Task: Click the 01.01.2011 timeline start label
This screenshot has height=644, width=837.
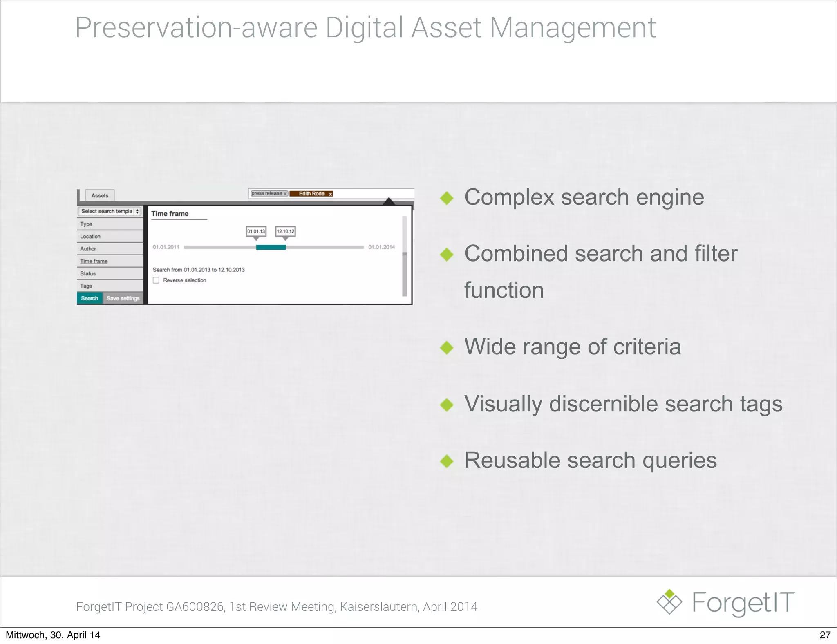Action: click(166, 247)
